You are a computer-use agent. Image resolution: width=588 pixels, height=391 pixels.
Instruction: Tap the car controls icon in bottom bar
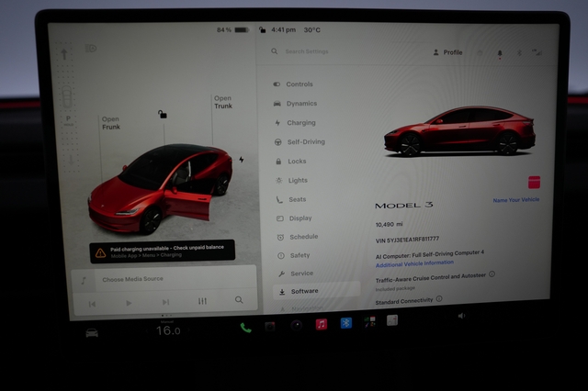pyautogui.click(x=92, y=332)
